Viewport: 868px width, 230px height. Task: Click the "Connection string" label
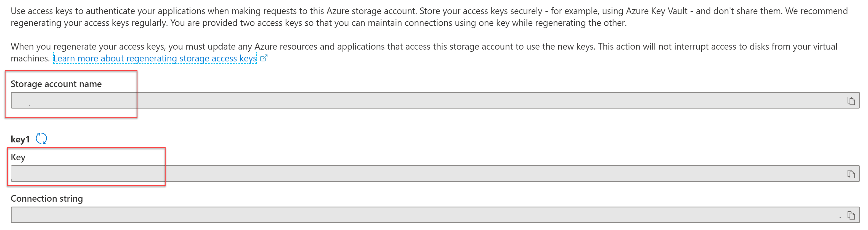(46, 199)
